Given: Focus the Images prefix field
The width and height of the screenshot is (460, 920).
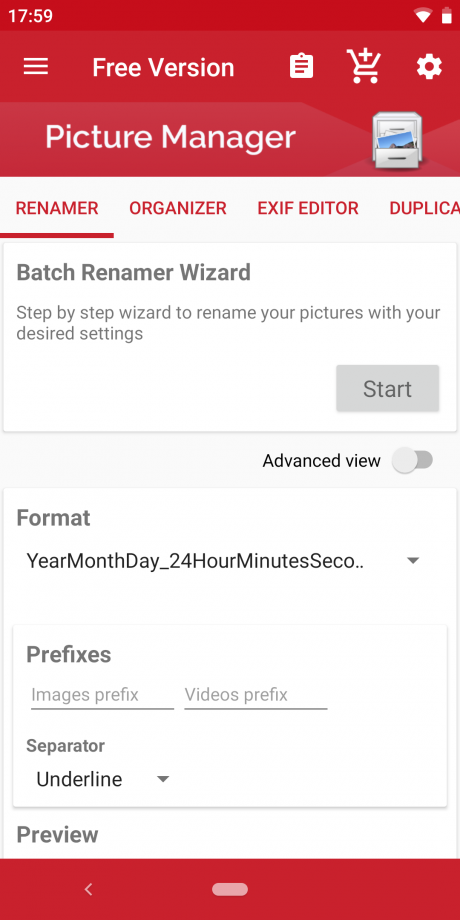Looking at the screenshot, I should (103, 695).
